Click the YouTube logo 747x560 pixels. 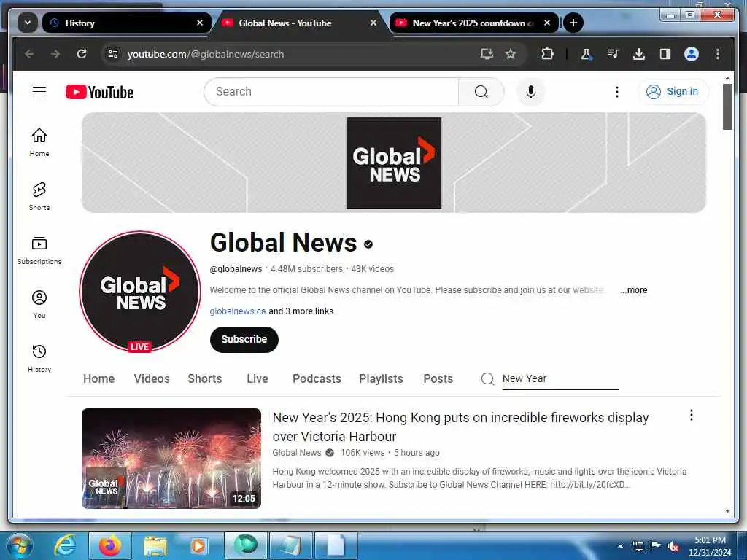[x=99, y=92]
